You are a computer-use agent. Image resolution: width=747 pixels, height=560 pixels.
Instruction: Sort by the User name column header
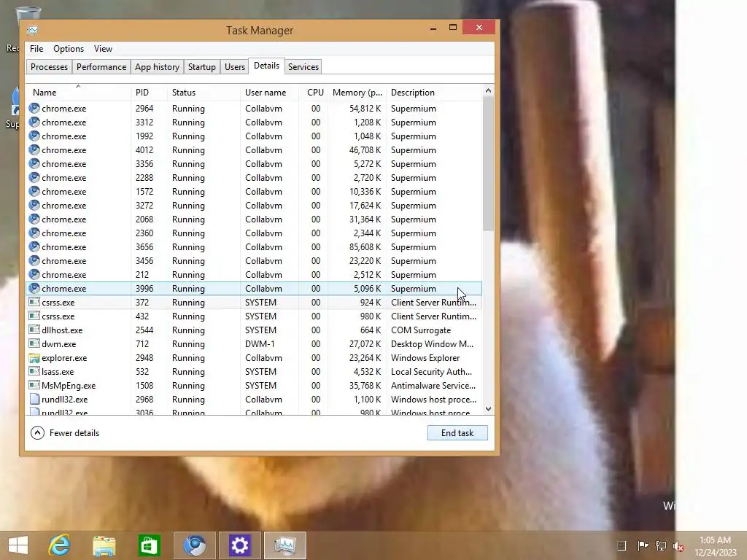pos(269,93)
